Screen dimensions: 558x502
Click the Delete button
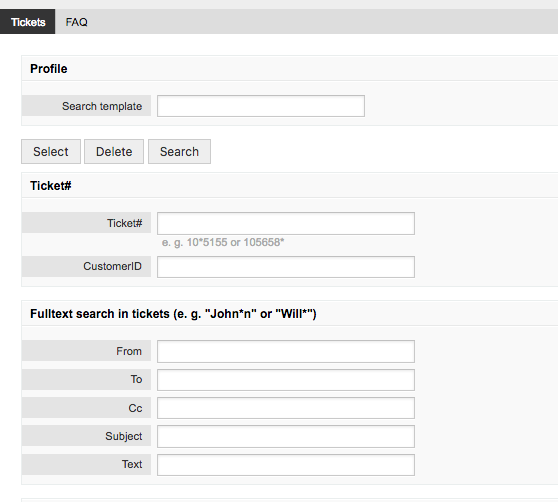click(x=114, y=152)
